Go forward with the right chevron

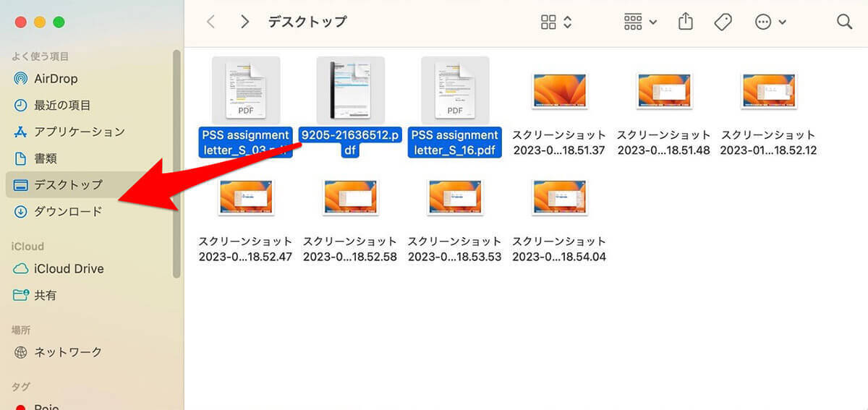(x=244, y=22)
